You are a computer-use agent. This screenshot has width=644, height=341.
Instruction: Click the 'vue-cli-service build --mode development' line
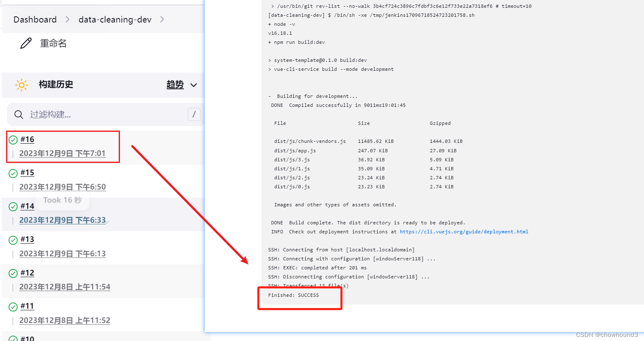331,69
